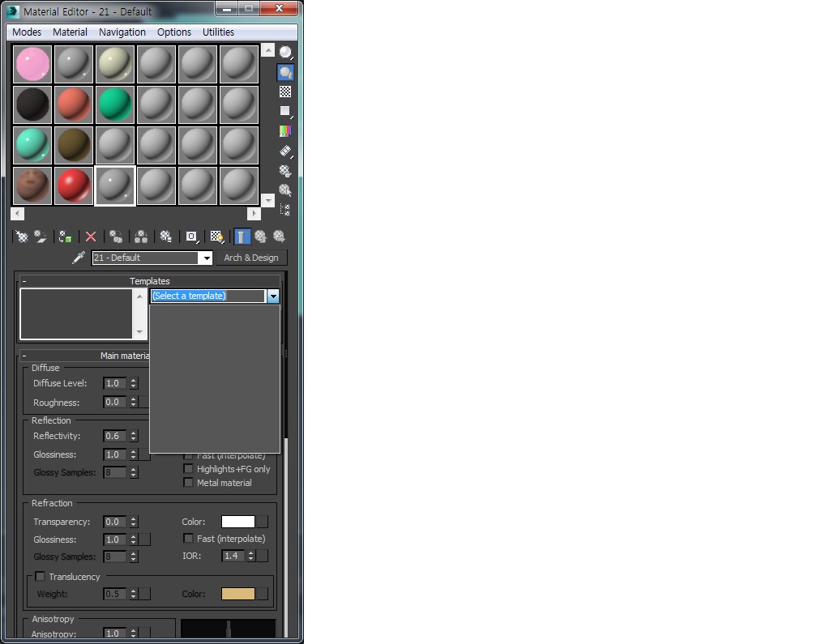Click the Video Color Check icon
This screenshot has width=817, height=644.
coord(285,130)
